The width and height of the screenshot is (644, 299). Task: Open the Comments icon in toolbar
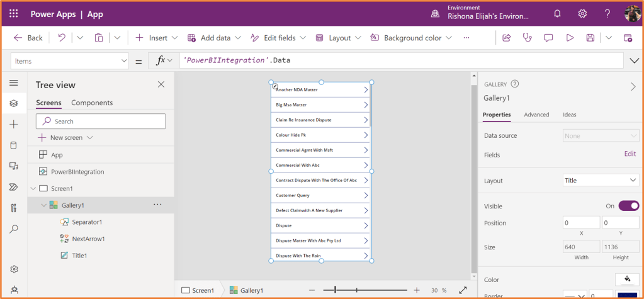[548, 38]
